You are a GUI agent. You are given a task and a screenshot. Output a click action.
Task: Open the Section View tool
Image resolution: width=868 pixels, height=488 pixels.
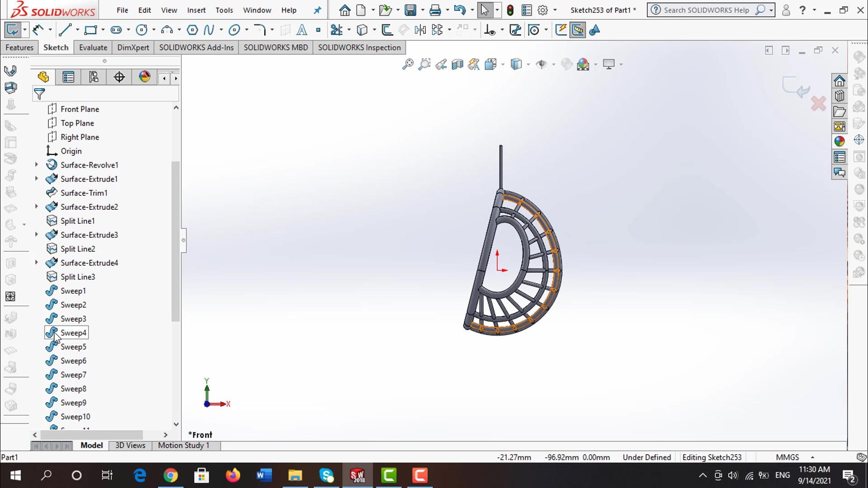(457, 64)
